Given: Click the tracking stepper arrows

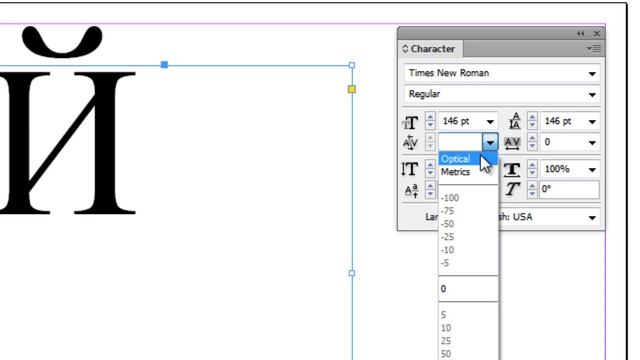Looking at the screenshot, I should (x=532, y=142).
